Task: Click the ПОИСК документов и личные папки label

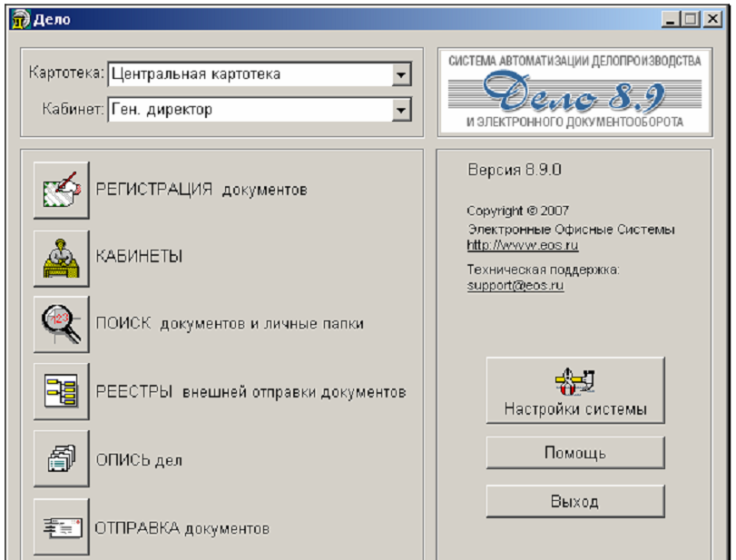Action: click(x=230, y=323)
